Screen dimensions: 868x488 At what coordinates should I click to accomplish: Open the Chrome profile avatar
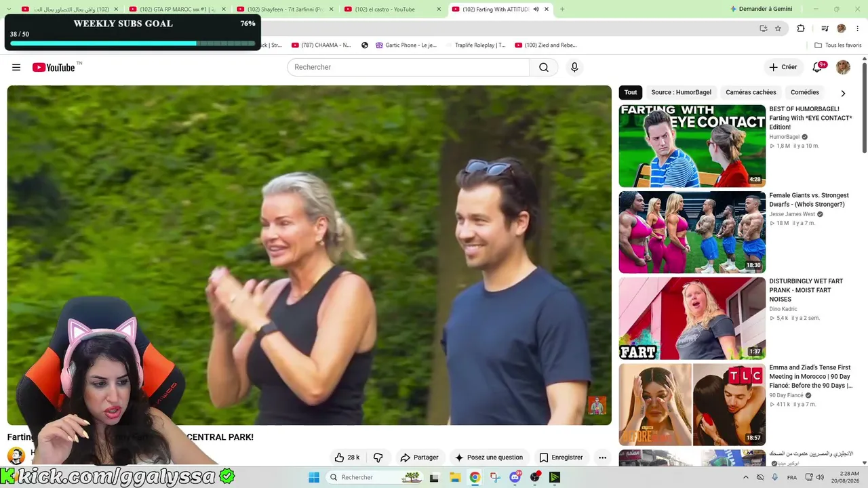pos(842,28)
